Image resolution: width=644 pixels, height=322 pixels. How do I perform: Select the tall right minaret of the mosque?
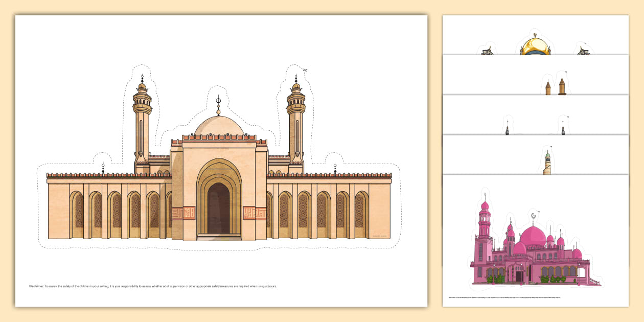296,128
